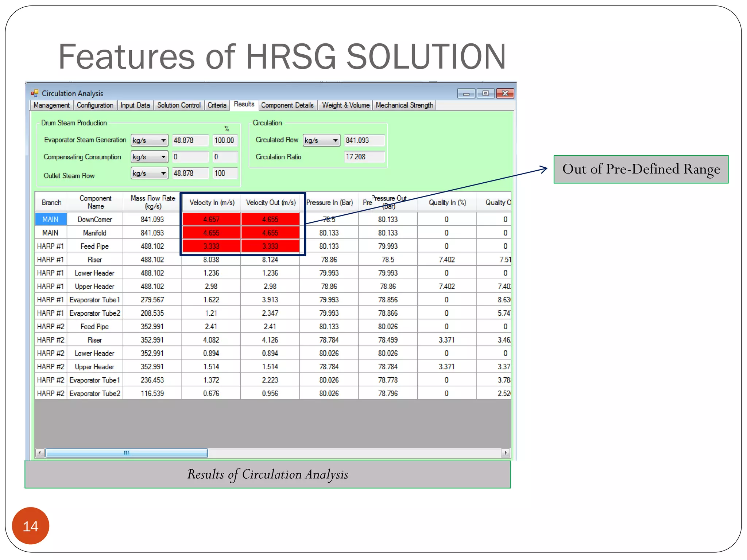The width and height of the screenshot is (747, 560).
Task: Select the Solution Control tab
Action: coord(179,105)
